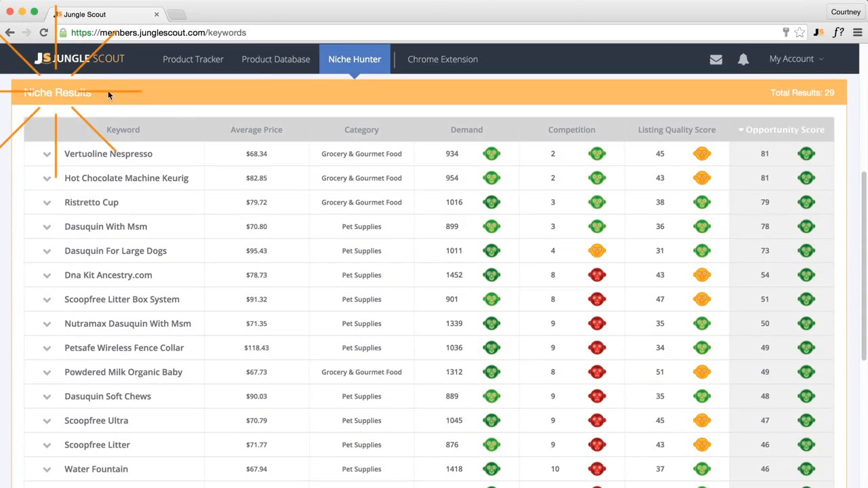This screenshot has height=488, width=868.
Task: Select the Scoopfree Ultra keyword
Action: (96, 420)
